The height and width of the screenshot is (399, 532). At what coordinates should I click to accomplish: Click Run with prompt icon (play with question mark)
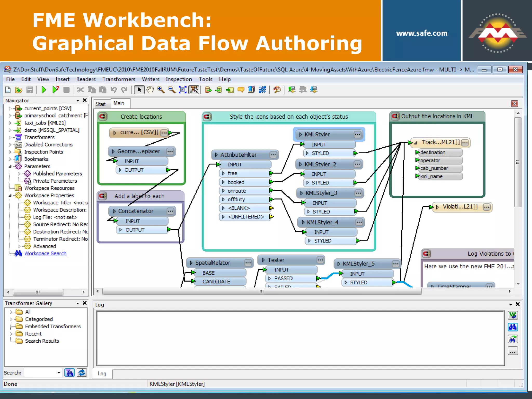coord(55,90)
